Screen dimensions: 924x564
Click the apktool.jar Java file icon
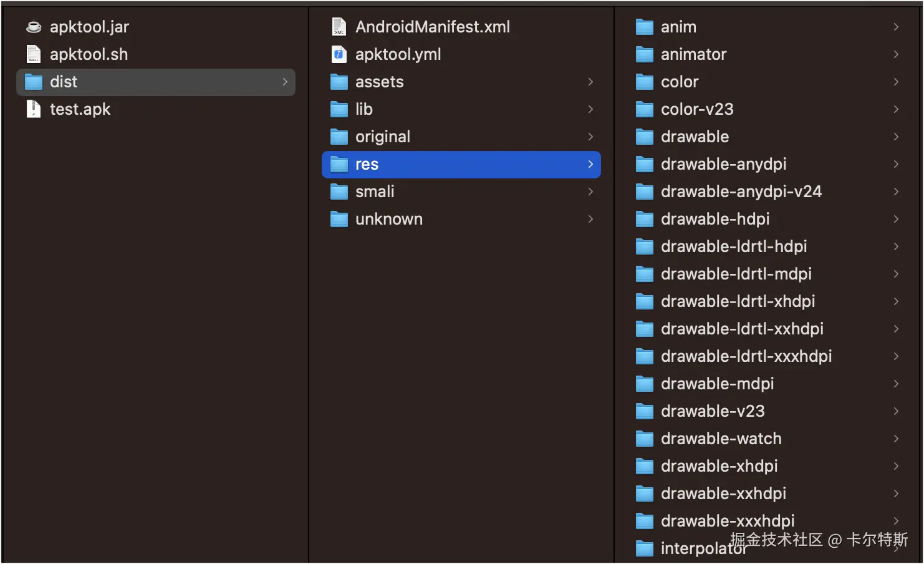pyautogui.click(x=34, y=27)
